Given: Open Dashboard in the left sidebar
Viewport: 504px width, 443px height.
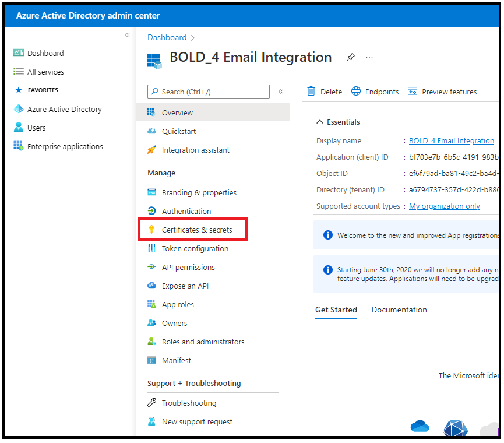Looking at the screenshot, I should tap(45, 53).
